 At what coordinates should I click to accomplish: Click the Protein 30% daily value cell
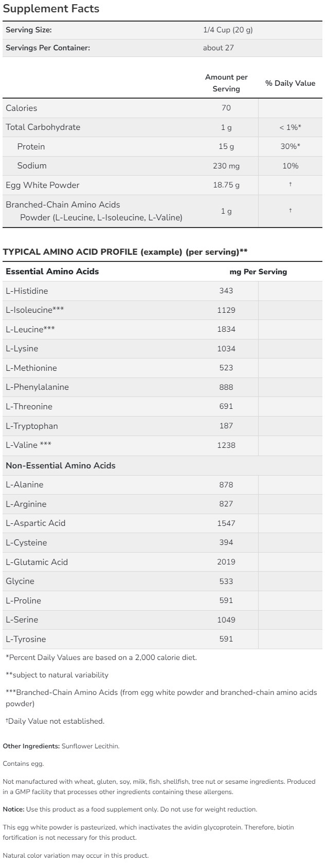pyautogui.click(x=290, y=146)
